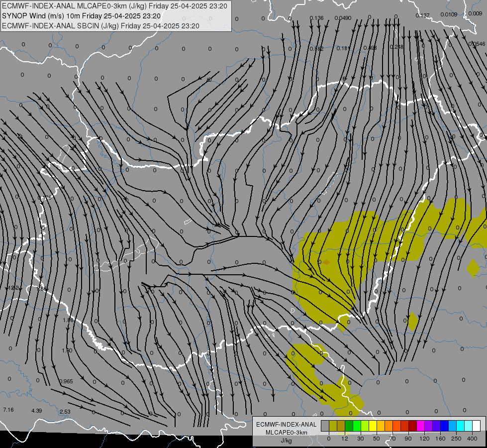Click the magenta legend swatch

[420, 426]
